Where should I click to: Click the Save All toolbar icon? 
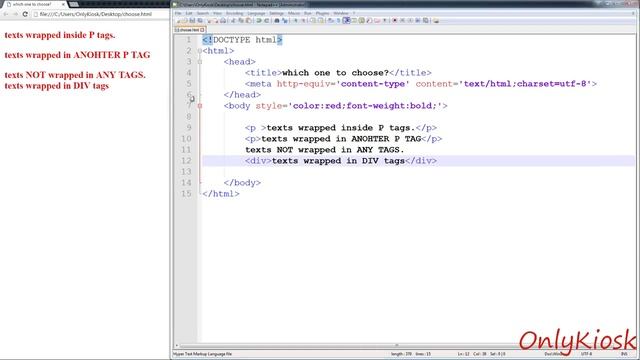(200, 20)
